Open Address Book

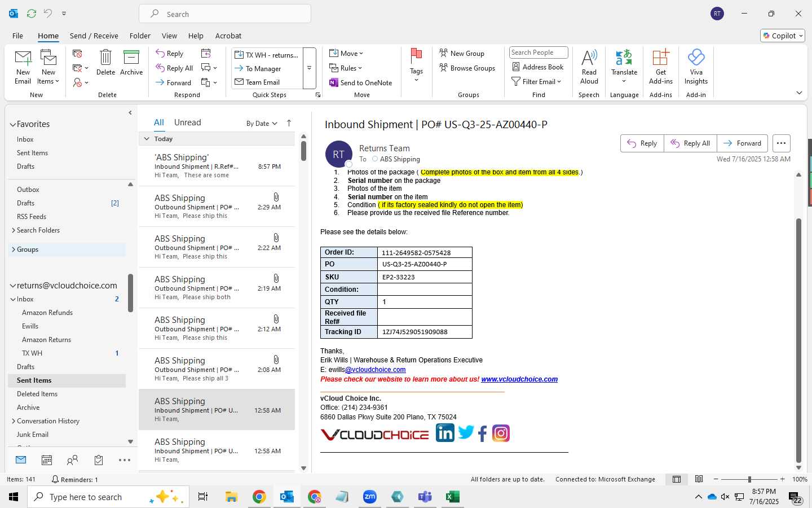tap(537, 67)
